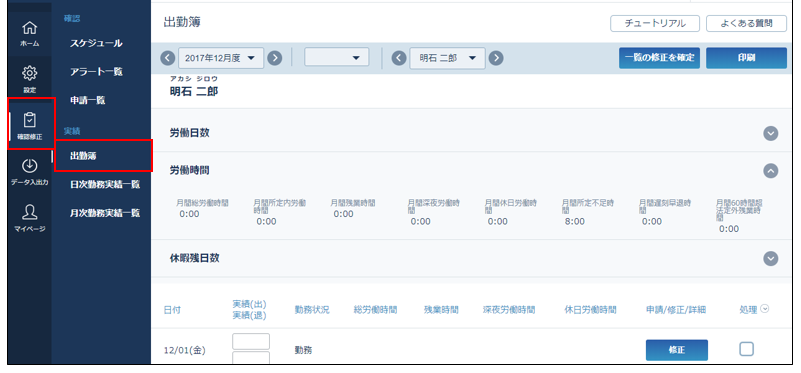
Task: Go to next month arrow
Action: coord(275,58)
